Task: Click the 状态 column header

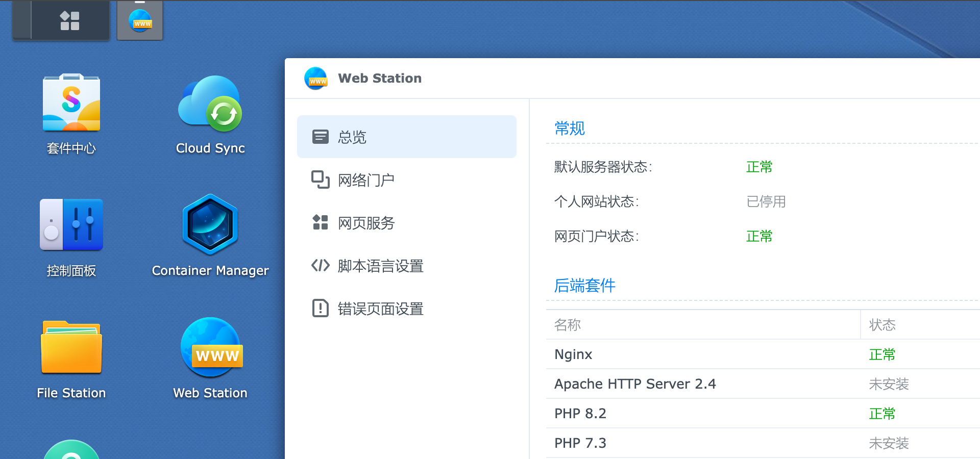Action: (883, 325)
